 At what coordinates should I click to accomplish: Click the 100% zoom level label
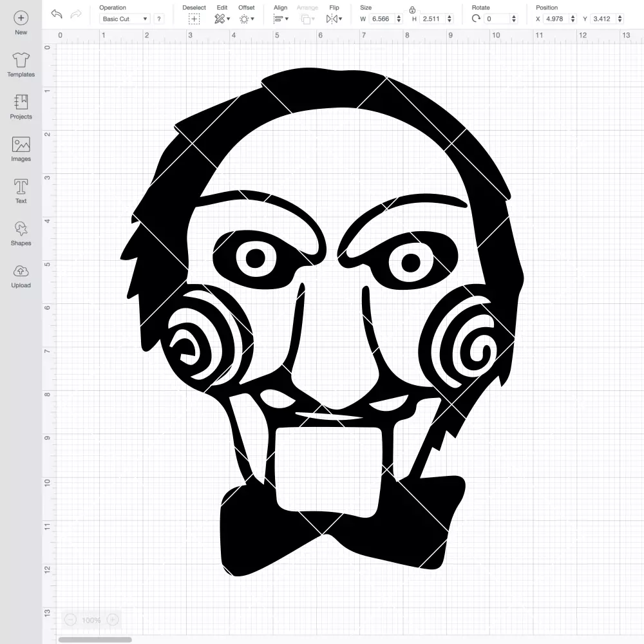91,620
